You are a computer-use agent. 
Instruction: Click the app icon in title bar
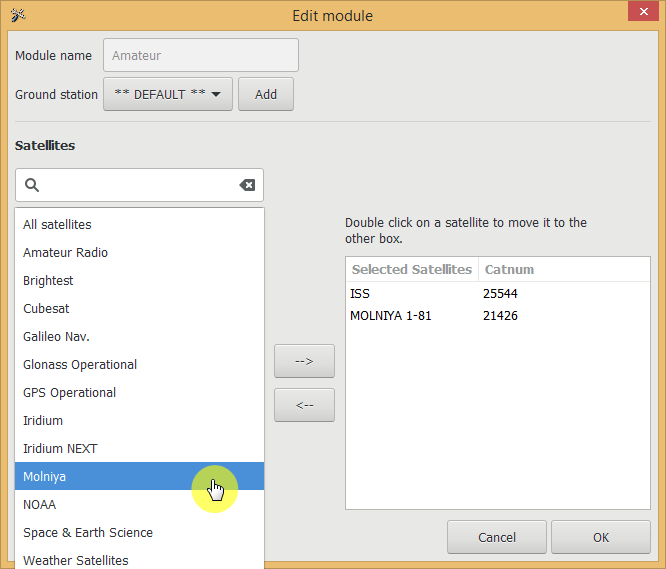[18, 15]
